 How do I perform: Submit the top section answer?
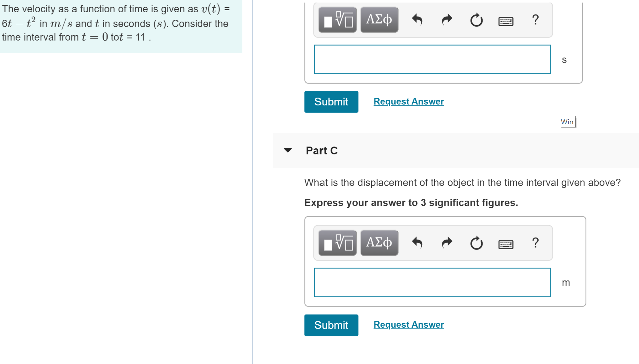pyautogui.click(x=331, y=101)
